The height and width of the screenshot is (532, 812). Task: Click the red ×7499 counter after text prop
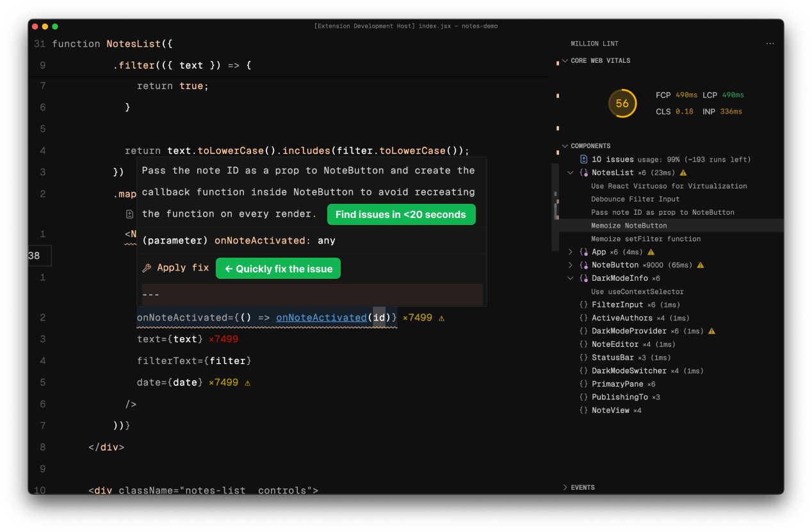pyautogui.click(x=223, y=339)
